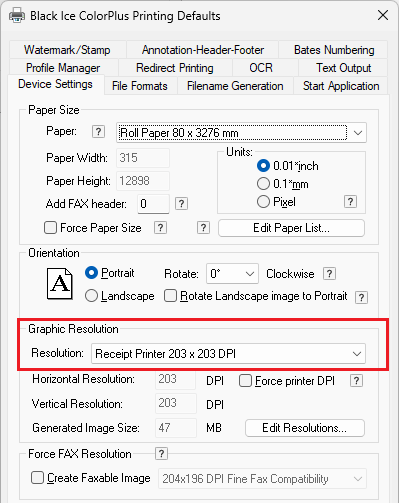Screen dimensions: 399x503
Task: Click the help icon next to Force FAX Resolution
Action: [x=161, y=454]
